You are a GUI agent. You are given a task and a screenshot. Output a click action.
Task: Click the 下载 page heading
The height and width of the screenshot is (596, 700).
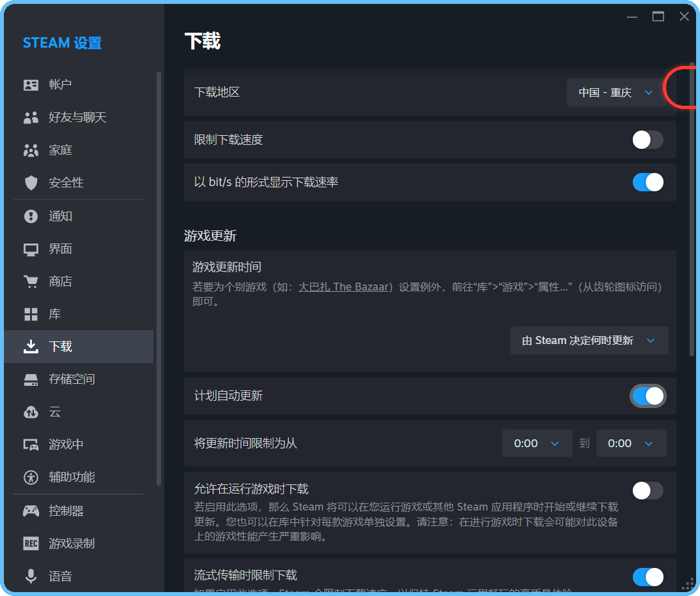click(203, 40)
